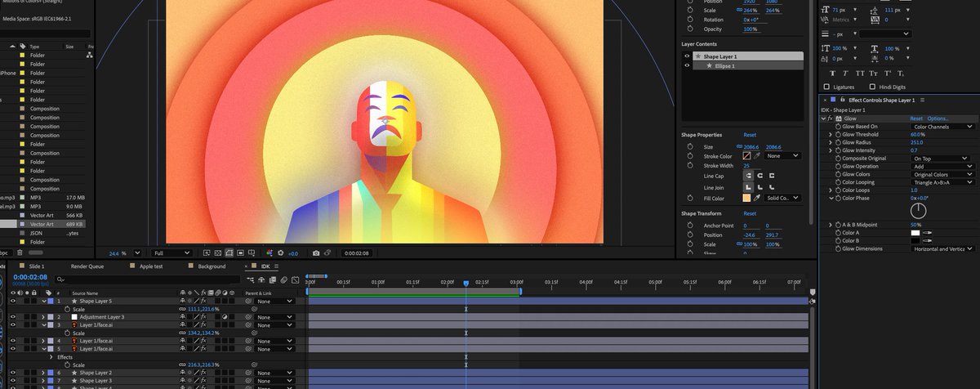Hide Shape Layer 5 with its eye icon
980x389 pixels.
coord(12,302)
